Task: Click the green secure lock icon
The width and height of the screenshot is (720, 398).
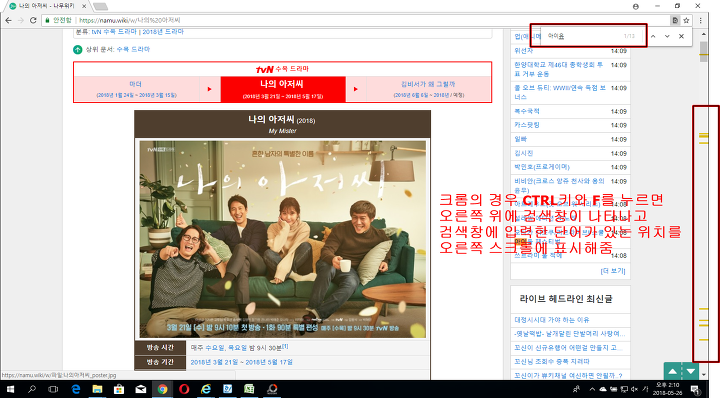Action: pos(47,20)
